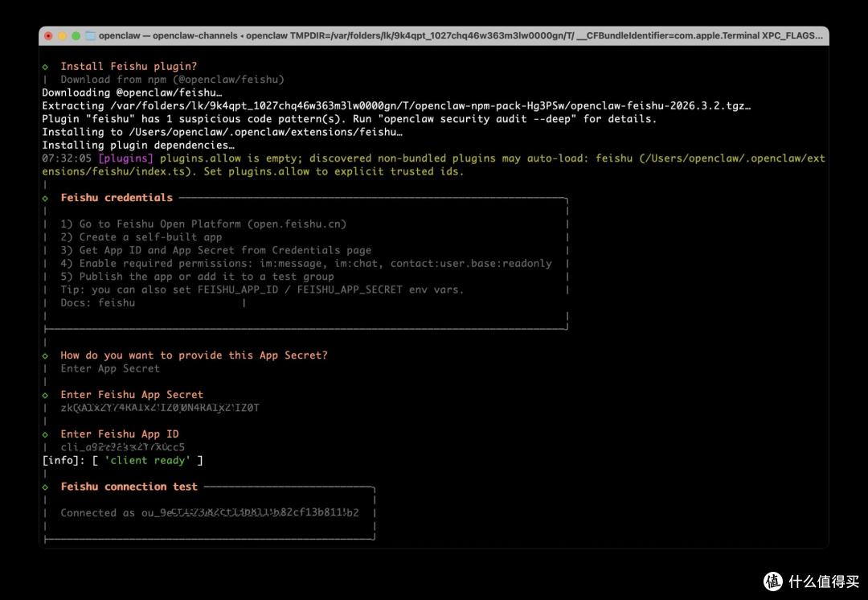Click the suspicious code pattern warning line
The image size is (868, 600).
350,118
